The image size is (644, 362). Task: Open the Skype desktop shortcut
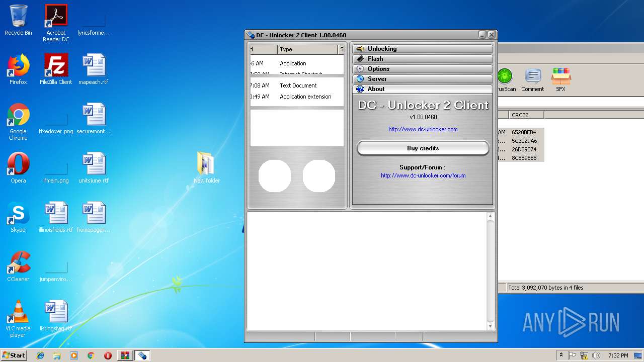click(18, 217)
